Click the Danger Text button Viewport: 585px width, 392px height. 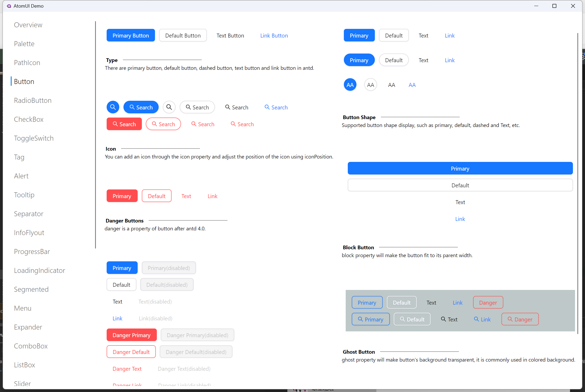pos(127,368)
